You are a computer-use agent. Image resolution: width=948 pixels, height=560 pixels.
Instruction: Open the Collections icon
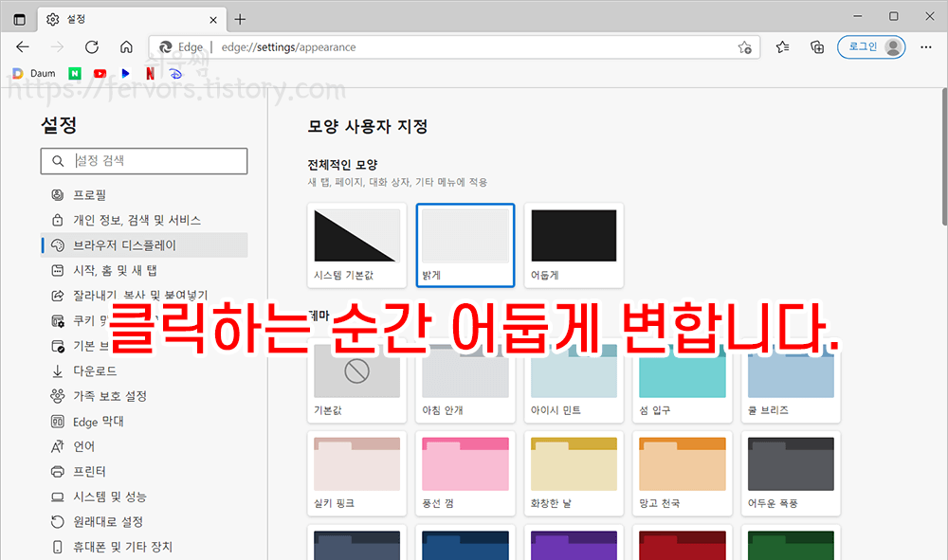pos(817,47)
